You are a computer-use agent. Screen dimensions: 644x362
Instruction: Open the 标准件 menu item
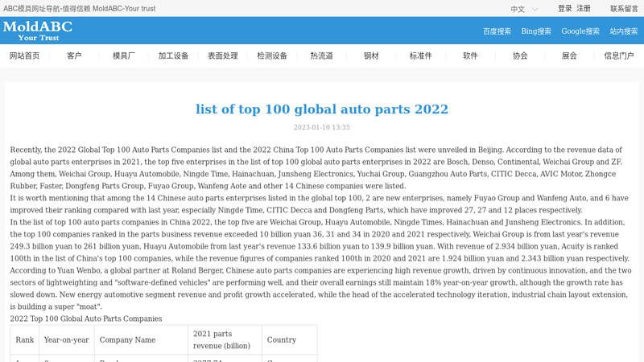[420, 56]
